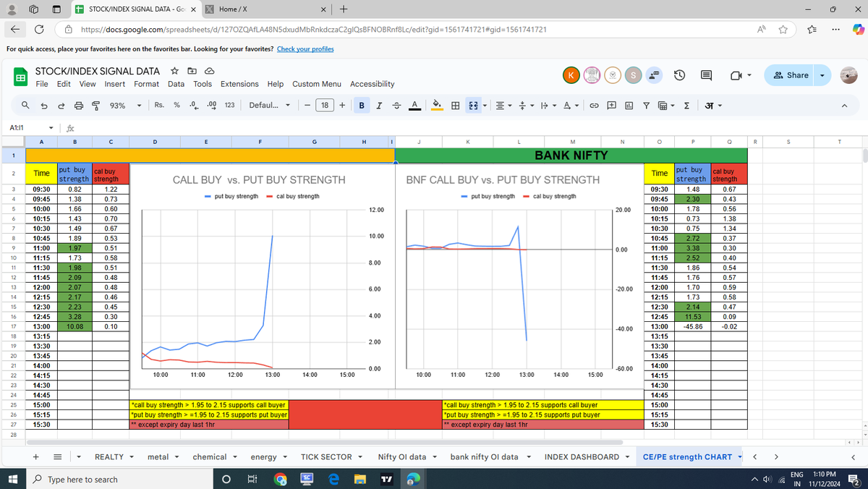Open the all sheets list button
This screenshot has height=489, width=868.
pyautogui.click(x=56, y=456)
